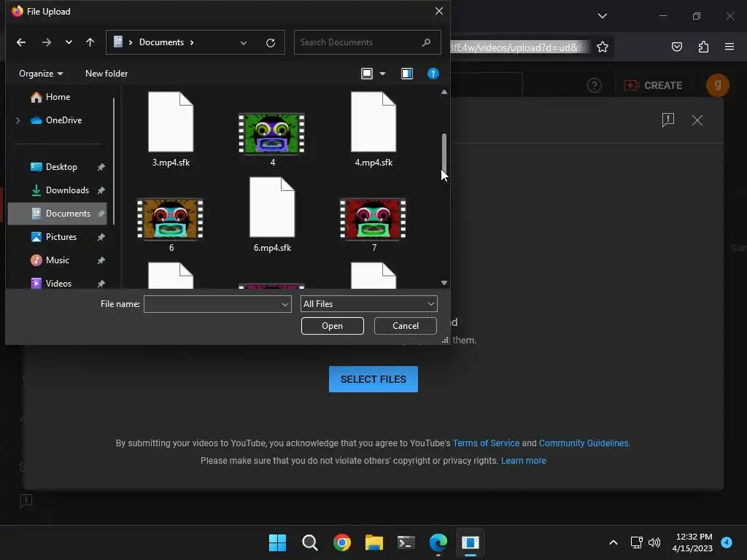Open the Community Guidelines link
747x560 pixels.
pos(584,443)
